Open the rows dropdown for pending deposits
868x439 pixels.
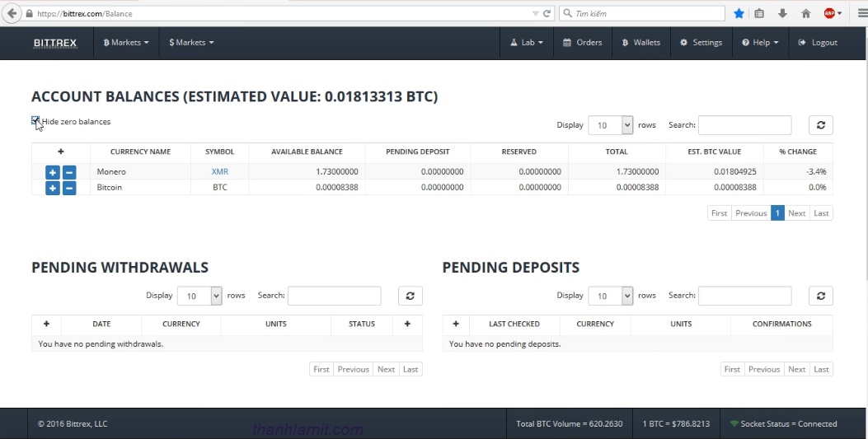pos(610,296)
